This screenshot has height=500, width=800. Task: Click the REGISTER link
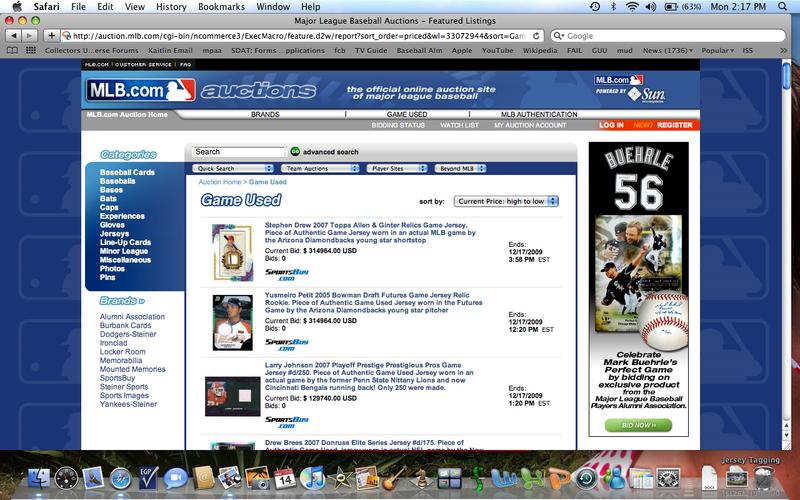(674, 125)
